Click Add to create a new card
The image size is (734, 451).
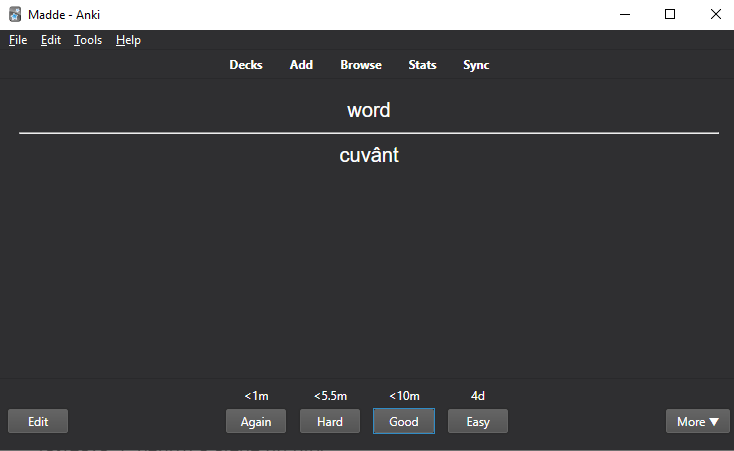click(x=301, y=65)
